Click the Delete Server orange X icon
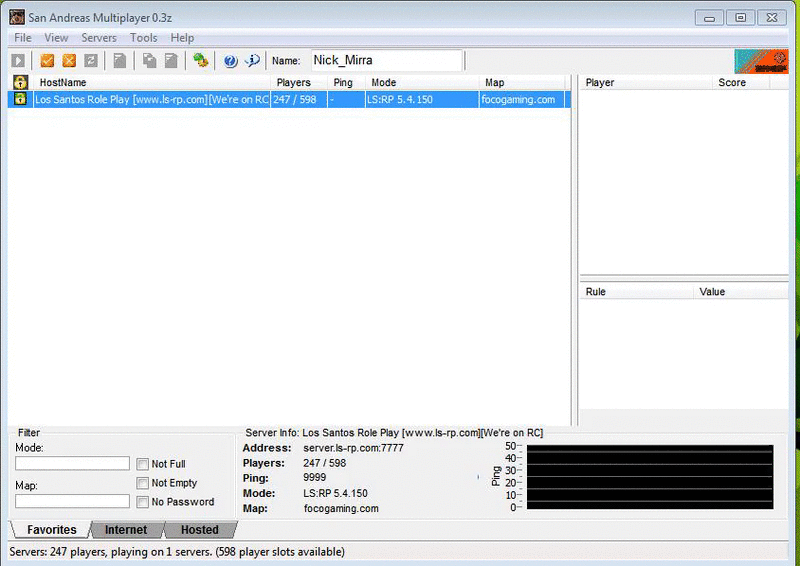The image size is (800, 566). [x=69, y=61]
